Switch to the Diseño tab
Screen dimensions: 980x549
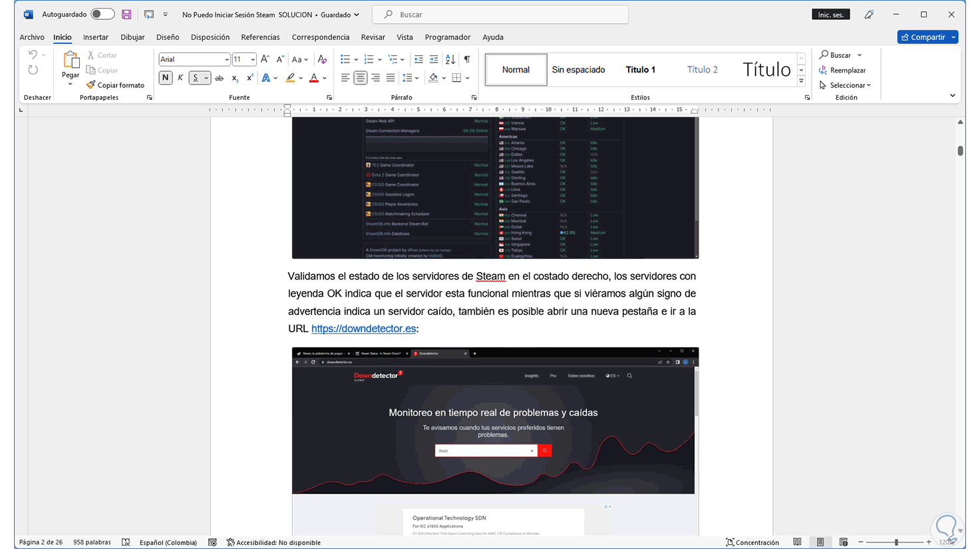tap(168, 37)
